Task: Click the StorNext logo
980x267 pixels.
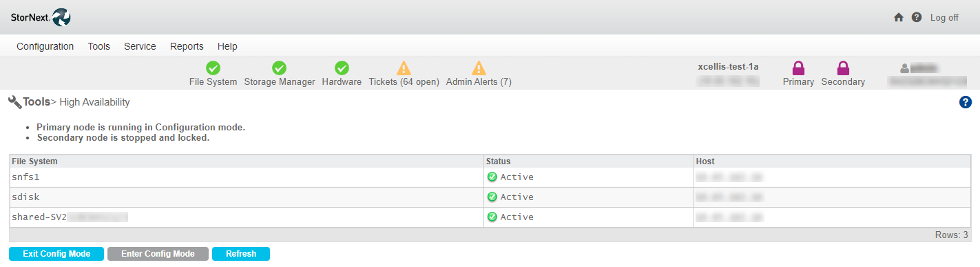Action: [41, 17]
